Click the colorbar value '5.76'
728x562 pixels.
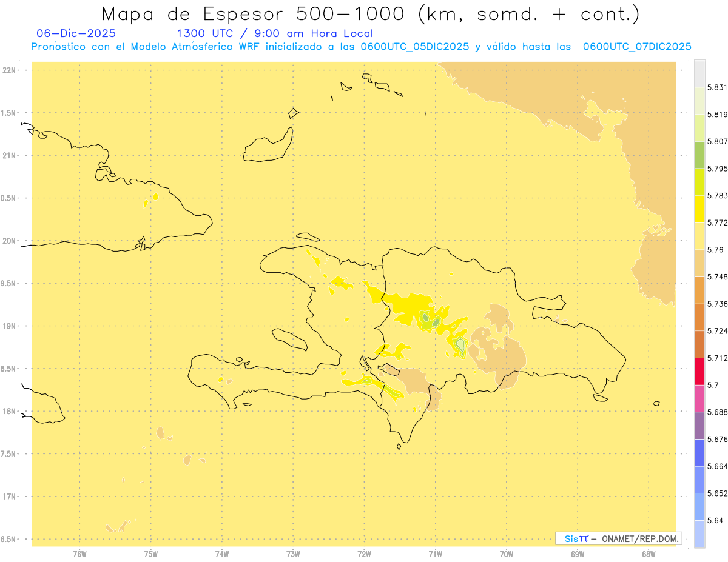pyautogui.click(x=715, y=250)
